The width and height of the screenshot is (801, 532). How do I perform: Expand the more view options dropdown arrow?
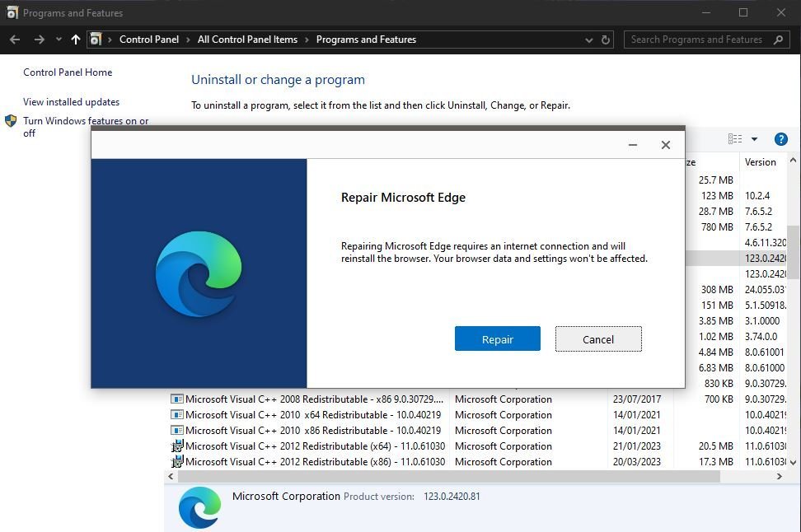[755, 139]
